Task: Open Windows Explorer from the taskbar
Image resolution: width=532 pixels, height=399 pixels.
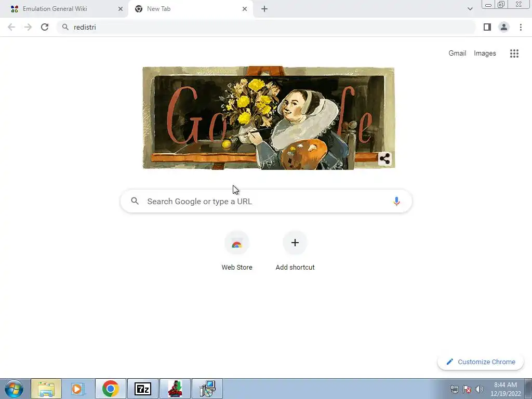Action: coord(46,389)
